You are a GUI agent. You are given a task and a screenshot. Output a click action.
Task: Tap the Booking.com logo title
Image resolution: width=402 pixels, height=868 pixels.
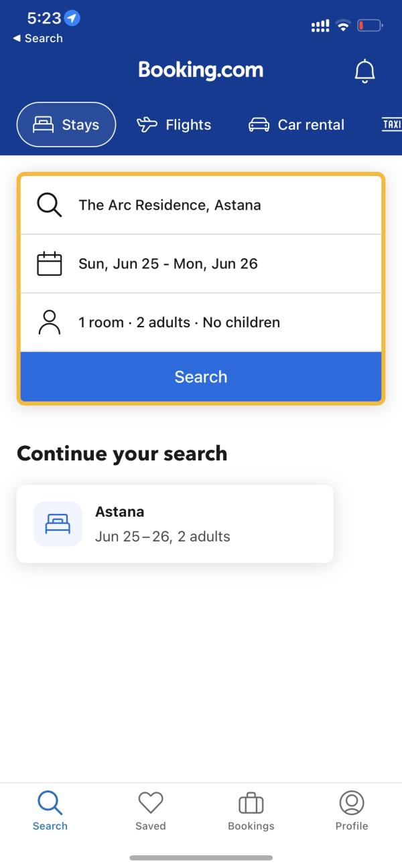point(201,70)
